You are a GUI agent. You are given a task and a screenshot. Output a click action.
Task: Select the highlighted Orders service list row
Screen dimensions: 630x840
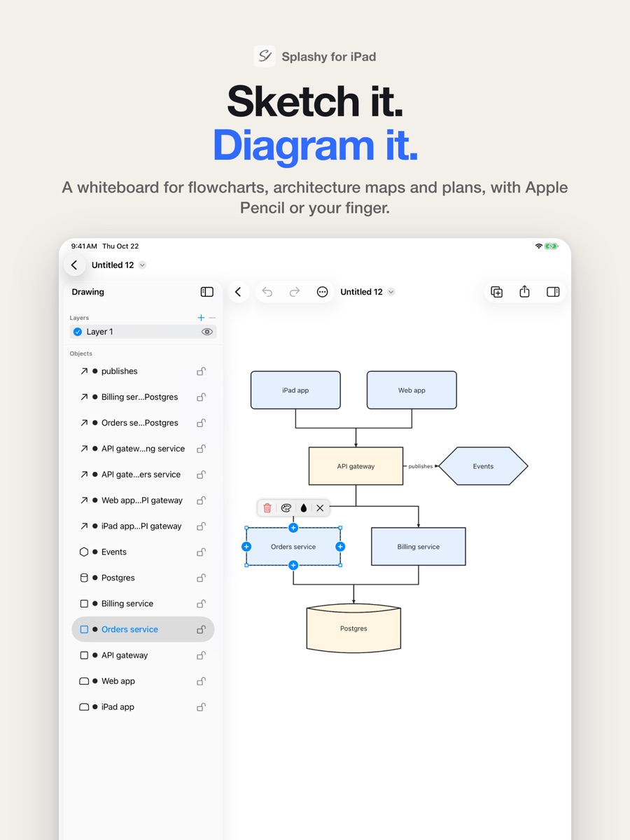click(143, 630)
